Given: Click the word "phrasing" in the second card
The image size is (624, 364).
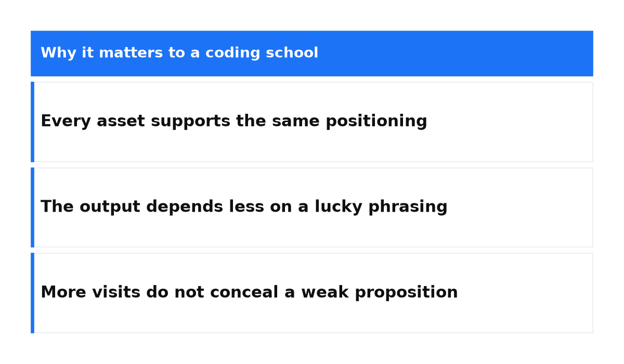Looking at the screenshot, I should [x=408, y=207].
